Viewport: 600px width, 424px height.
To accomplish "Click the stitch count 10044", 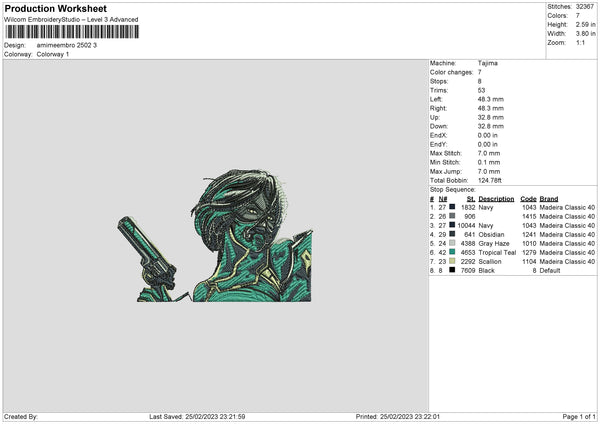I will click(466, 225).
